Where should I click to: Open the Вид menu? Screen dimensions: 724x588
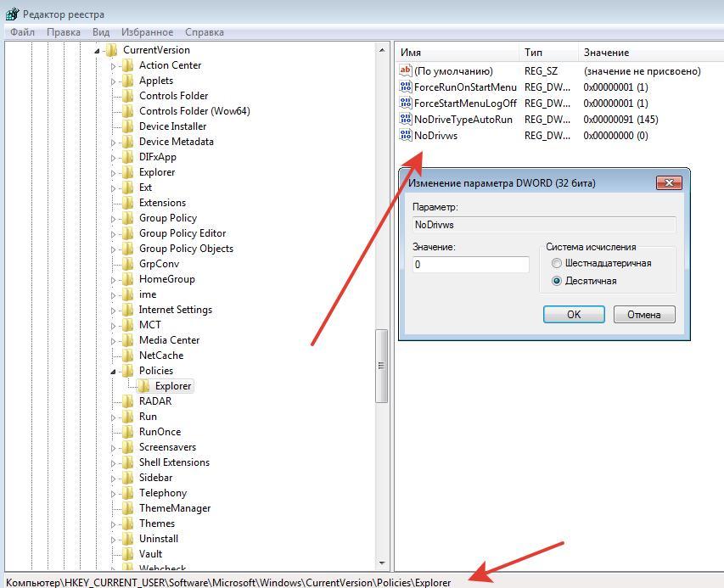point(101,32)
